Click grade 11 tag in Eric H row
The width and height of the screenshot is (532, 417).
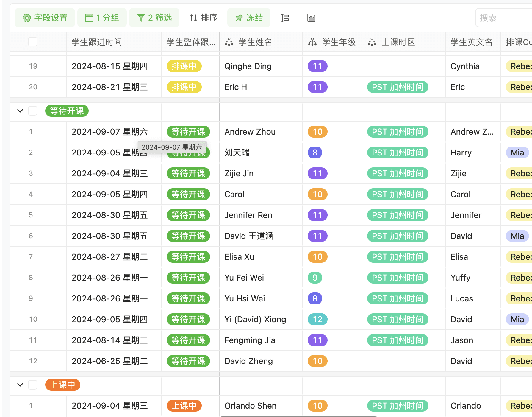[317, 87]
